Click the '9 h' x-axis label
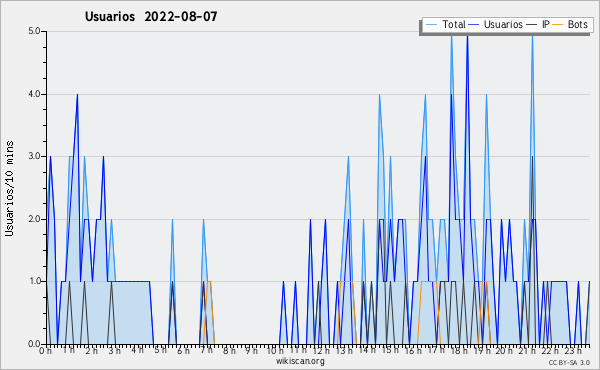The image size is (600, 370). click(x=251, y=351)
